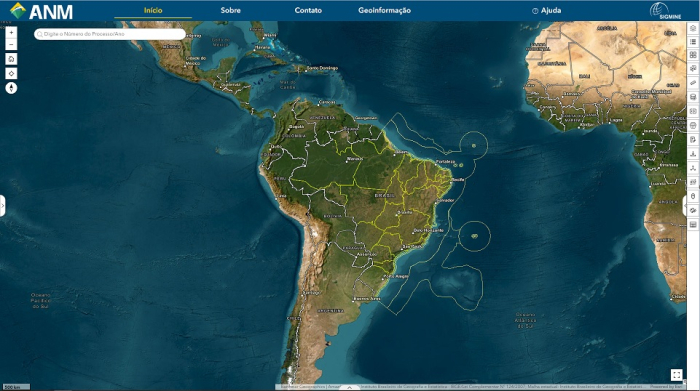The width and height of the screenshot is (700, 391).
Task: Expand the left side panel arrow
Action: click(2, 206)
